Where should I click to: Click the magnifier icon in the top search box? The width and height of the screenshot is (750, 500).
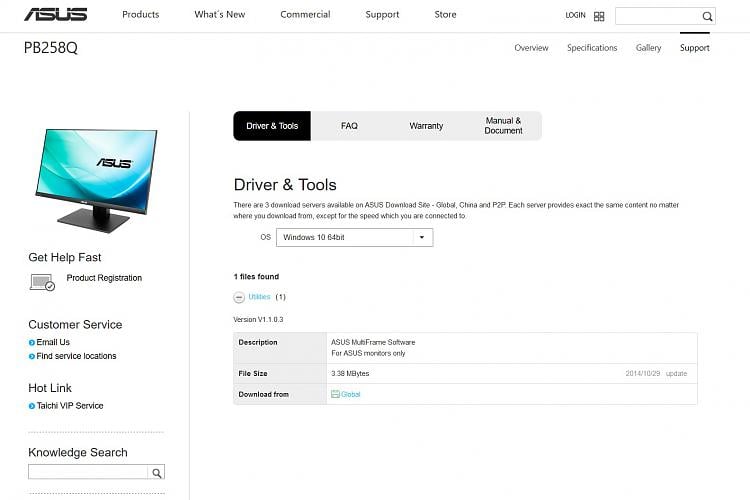707,16
